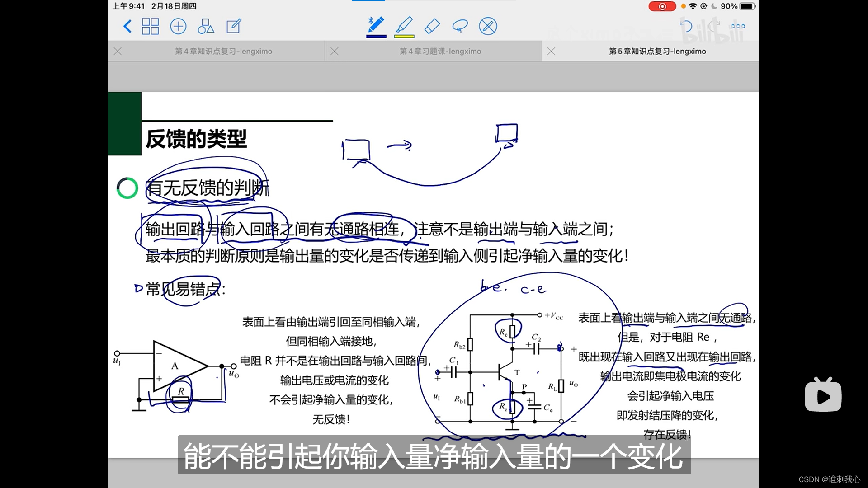Tap the red screen recording indicator

pos(662,6)
